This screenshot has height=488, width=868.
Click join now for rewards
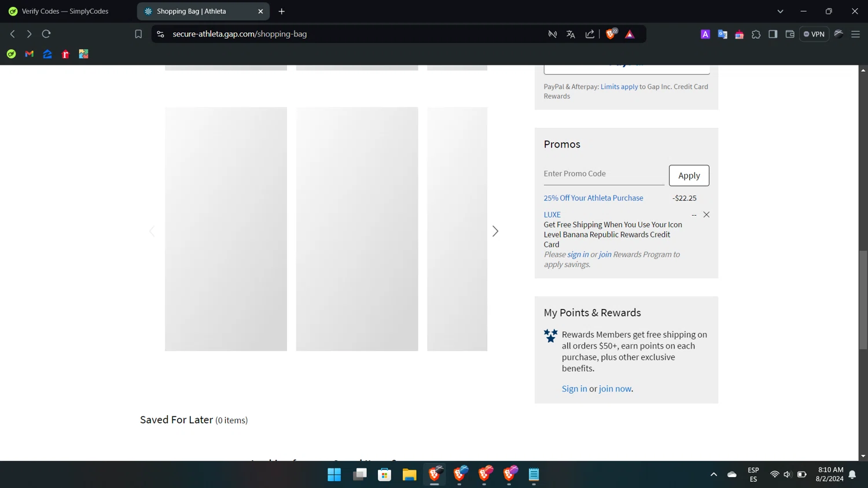(x=615, y=389)
